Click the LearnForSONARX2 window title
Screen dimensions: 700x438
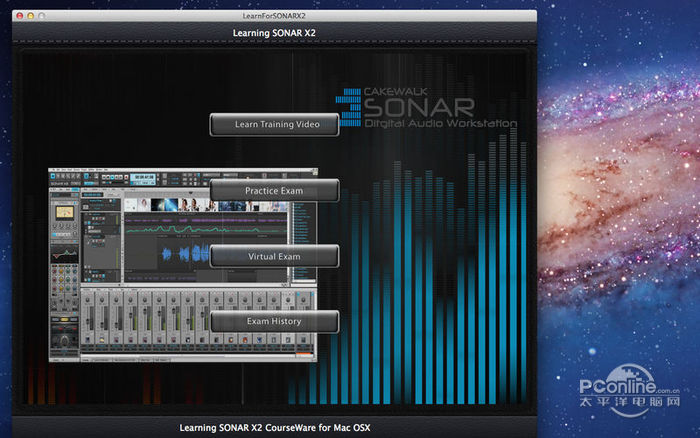(274, 16)
